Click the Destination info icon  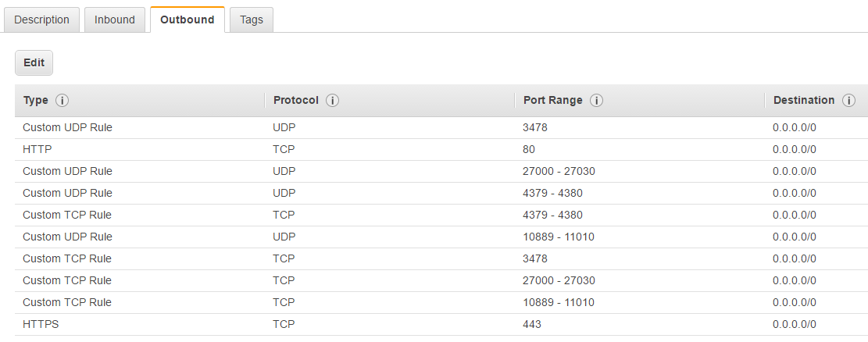tap(848, 101)
